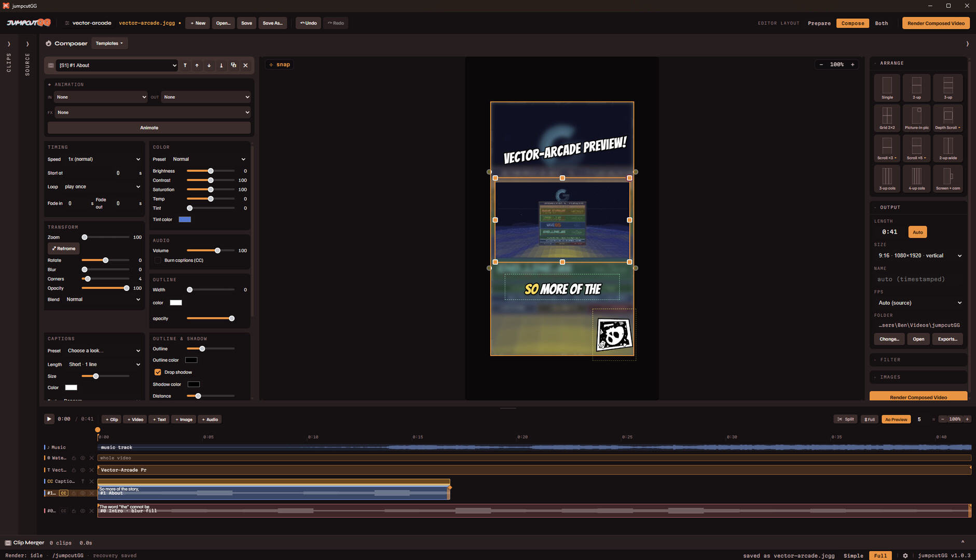Select the Screen + cam layout

click(948, 178)
